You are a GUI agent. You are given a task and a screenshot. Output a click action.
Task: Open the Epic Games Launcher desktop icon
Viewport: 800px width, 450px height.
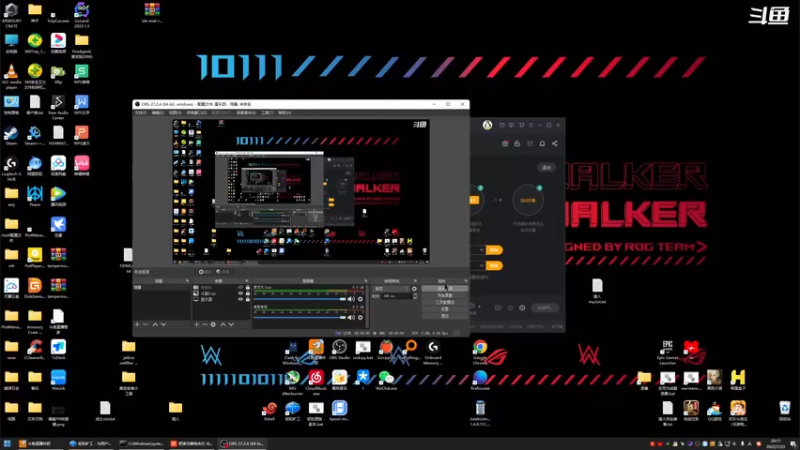[x=667, y=351]
